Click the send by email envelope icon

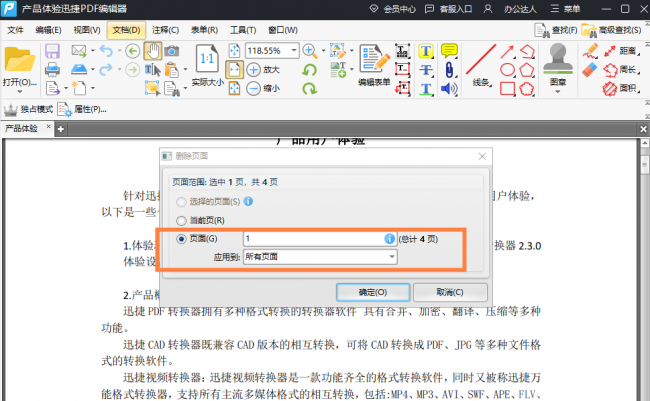(x=79, y=51)
